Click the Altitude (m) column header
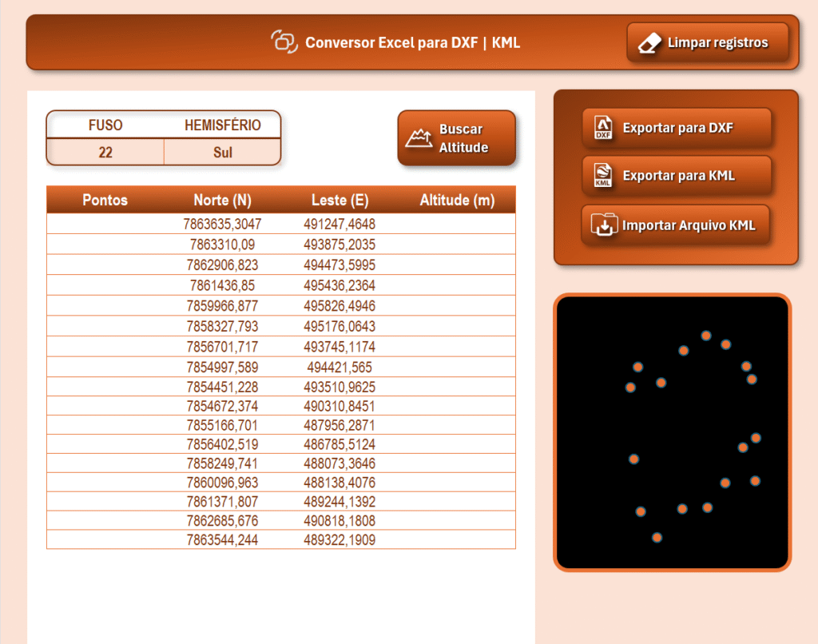818x644 pixels. click(x=457, y=200)
